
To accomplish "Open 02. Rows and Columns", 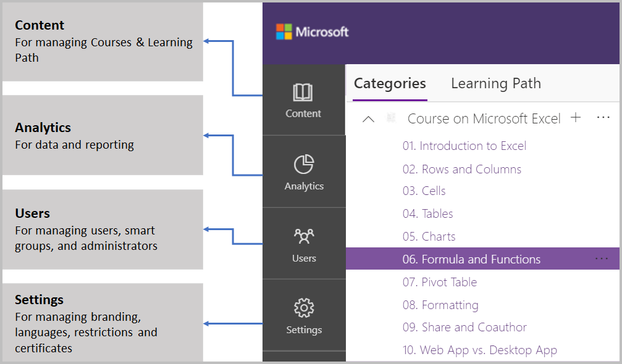I will pos(462,169).
